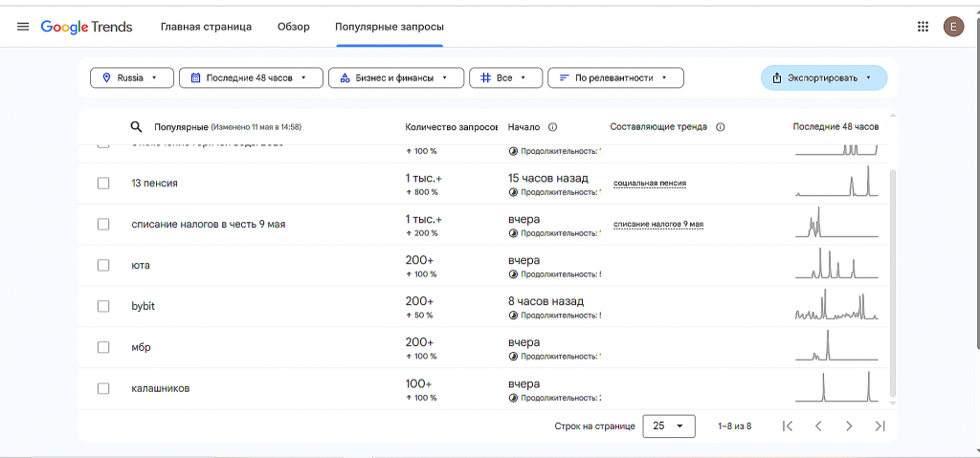This screenshot has height=458, width=980.
Task: Open the Главная страница tab
Action: point(206,27)
